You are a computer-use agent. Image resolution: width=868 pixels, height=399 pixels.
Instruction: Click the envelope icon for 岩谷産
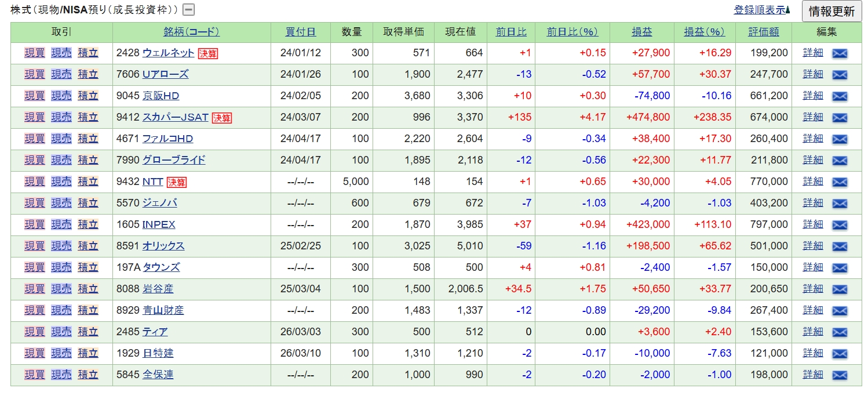[x=840, y=289]
